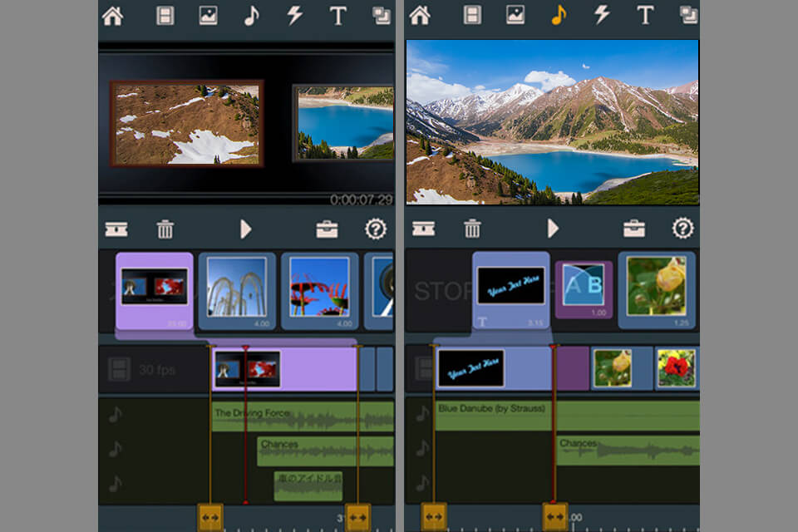This screenshot has height=532, width=798.
Task: Tap the razor split icon in right screen
Action: pyautogui.click(x=424, y=229)
